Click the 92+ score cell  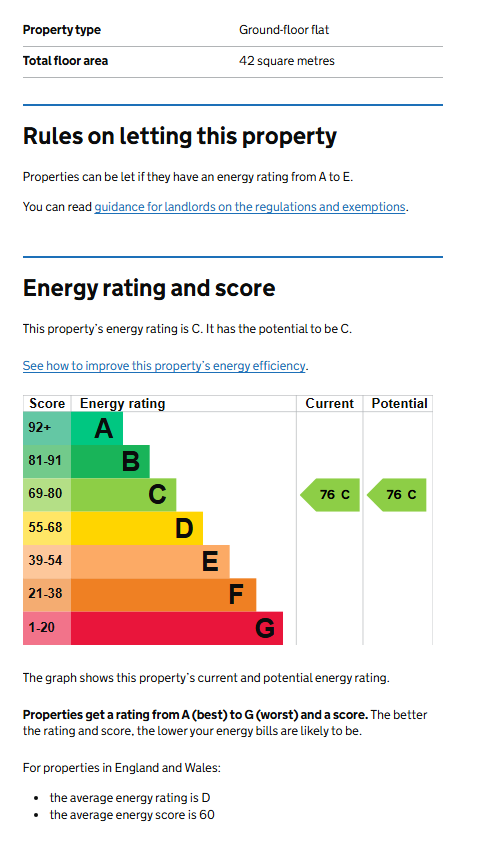pos(47,428)
